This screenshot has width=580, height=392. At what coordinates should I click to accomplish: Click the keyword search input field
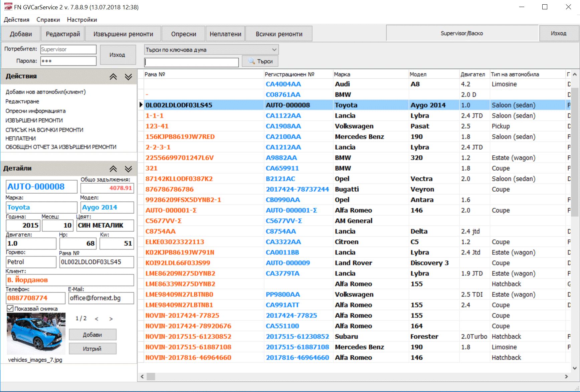tap(191, 62)
